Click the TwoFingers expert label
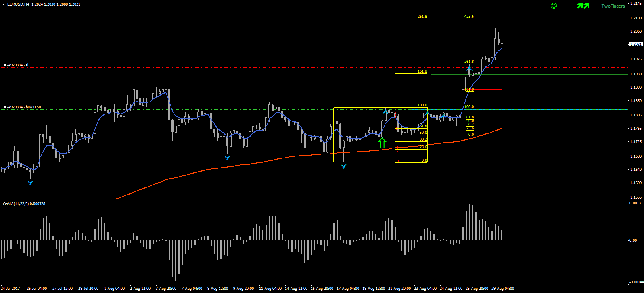The height and width of the screenshot is (293, 644). (613, 6)
